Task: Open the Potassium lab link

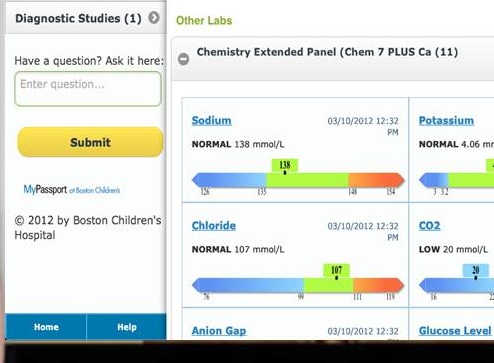Action: click(x=446, y=120)
